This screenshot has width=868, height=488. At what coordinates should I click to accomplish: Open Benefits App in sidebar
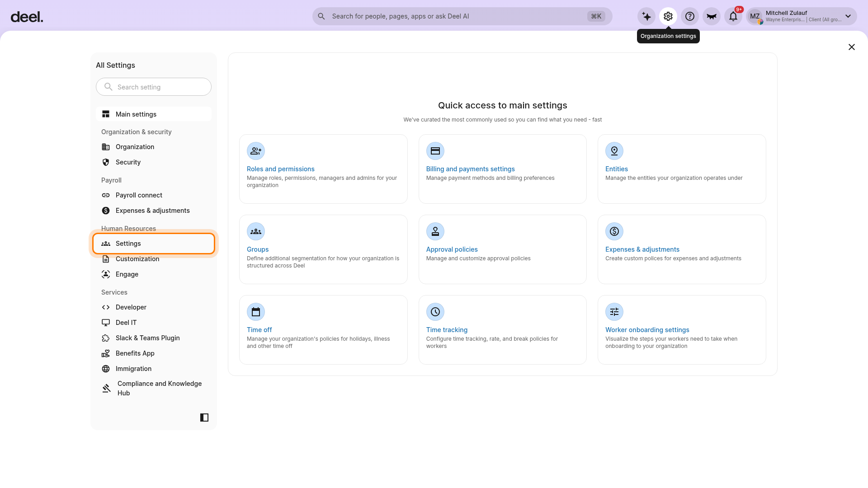pyautogui.click(x=154, y=353)
